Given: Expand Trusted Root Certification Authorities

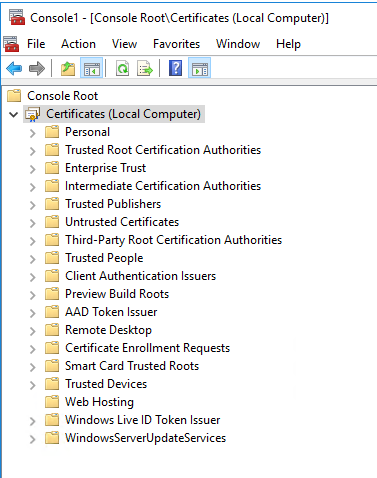Looking at the screenshot, I should click(x=32, y=151).
